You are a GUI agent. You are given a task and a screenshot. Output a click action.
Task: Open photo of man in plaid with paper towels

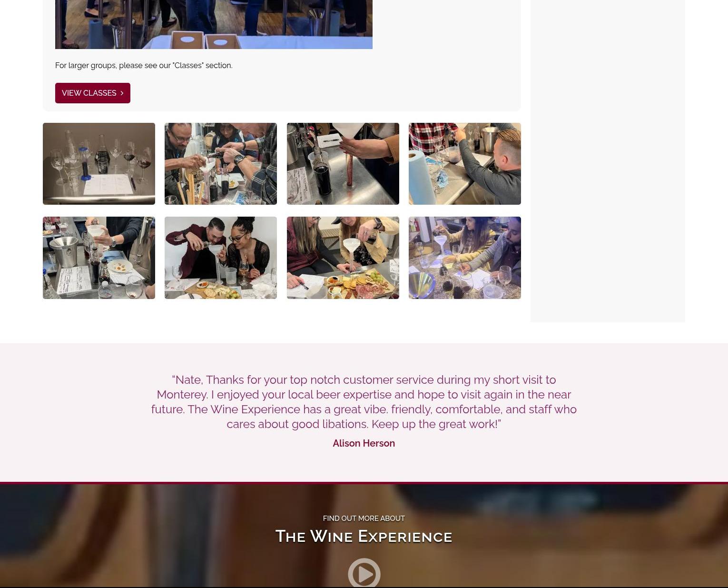(465, 164)
